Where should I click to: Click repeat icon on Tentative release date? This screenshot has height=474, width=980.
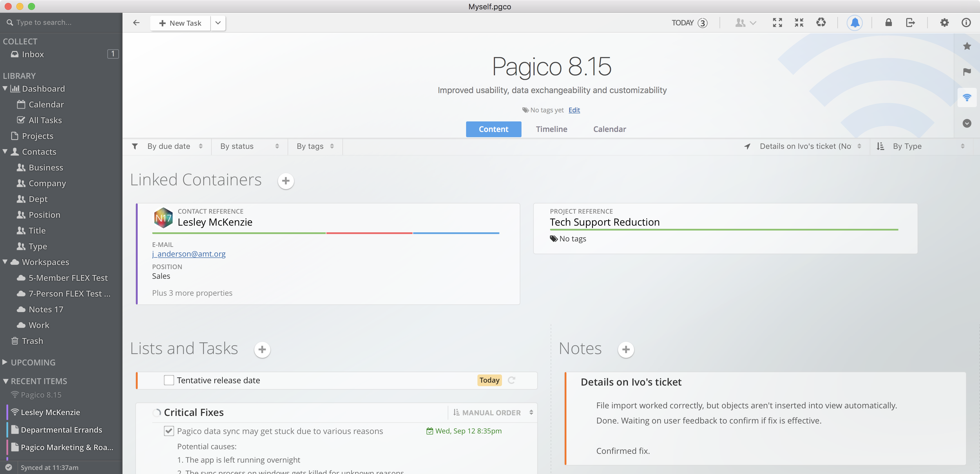point(512,380)
